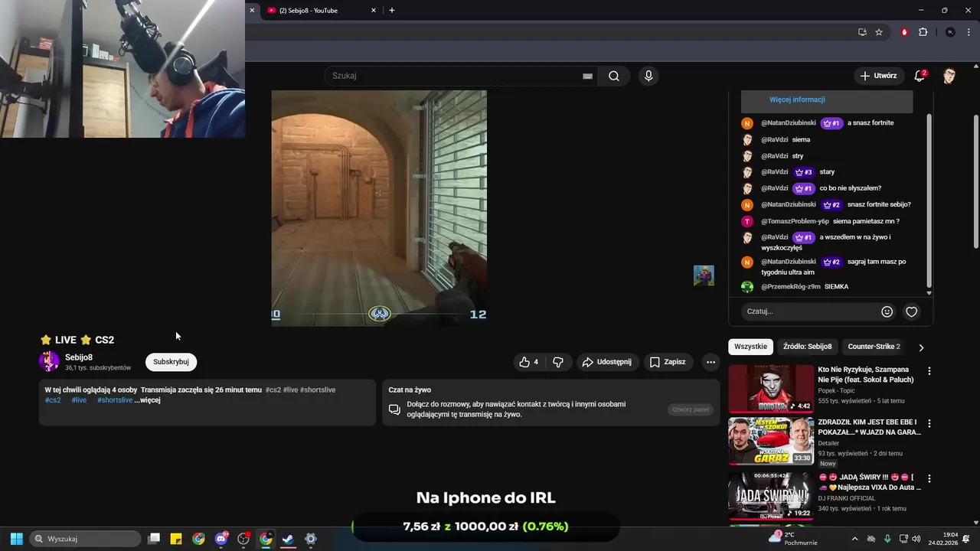The height and width of the screenshot is (551, 980).
Task: Click @TomaszProblem-y6p chat username
Action: [795, 221]
